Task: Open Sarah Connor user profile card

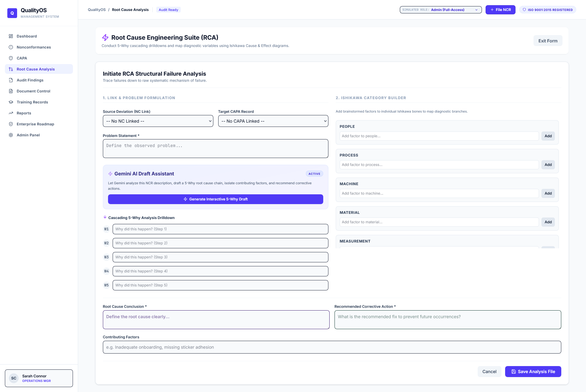Action: click(x=39, y=378)
